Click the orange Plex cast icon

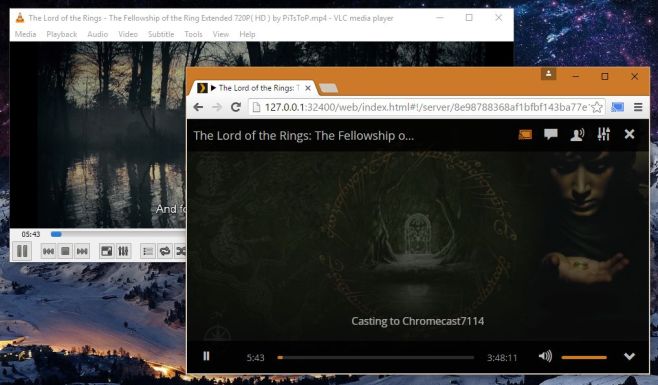pyautogui.click(x=525, y=134)
